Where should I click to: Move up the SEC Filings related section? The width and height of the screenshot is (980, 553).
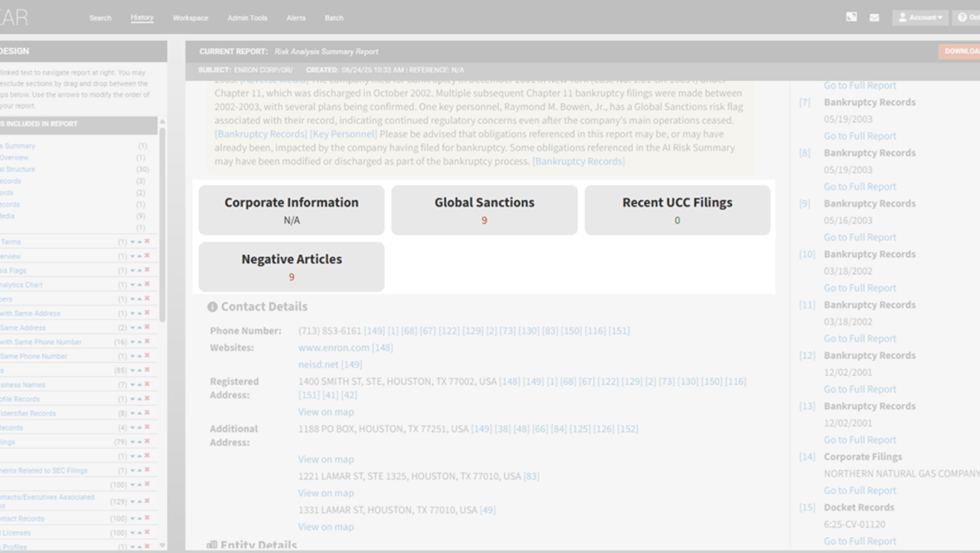tap(140, 470)
